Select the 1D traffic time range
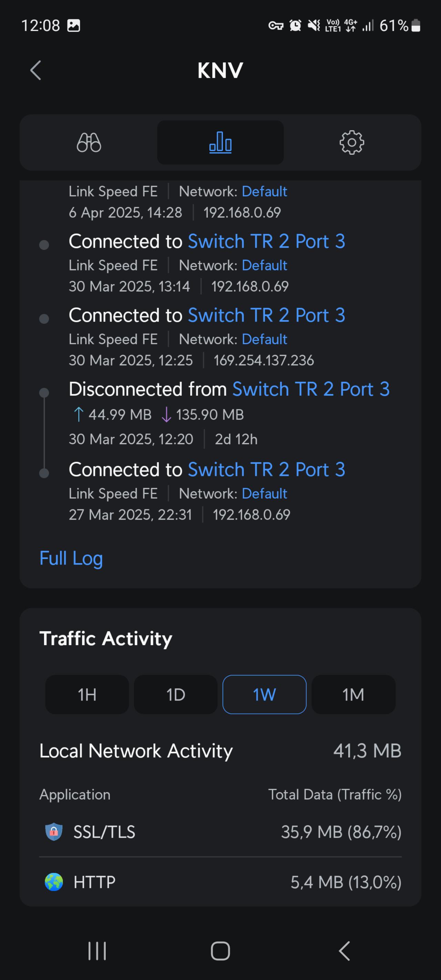The width and height of the screenshot is (441, 980). tap(175, 694)
